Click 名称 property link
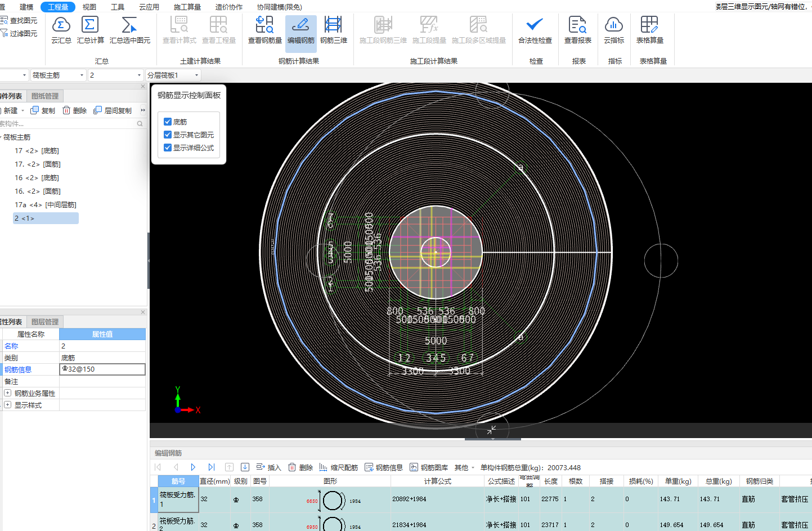The image size is (812, 531). [11, 346]
